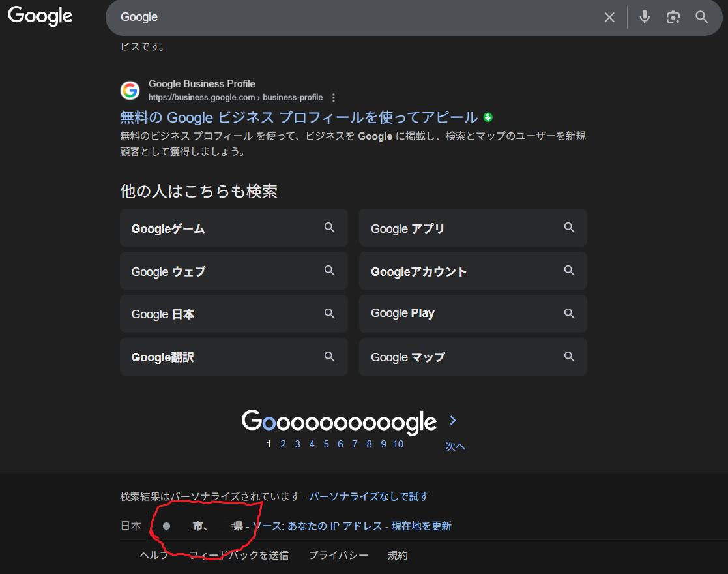Jump to results page 10
This screenshot has height=574, width=728.
398,444
